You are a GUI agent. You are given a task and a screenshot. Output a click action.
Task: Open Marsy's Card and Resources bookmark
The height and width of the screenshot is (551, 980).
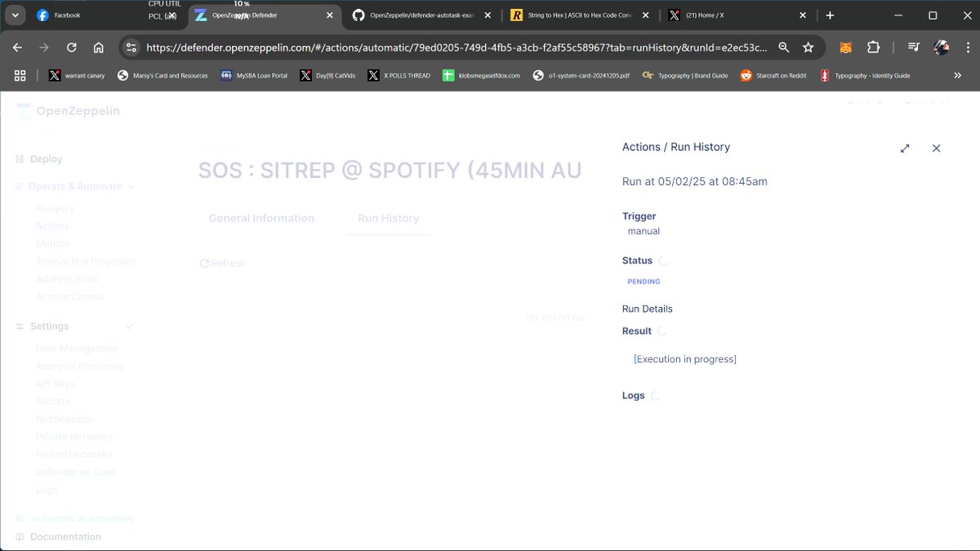coord(163,75)
